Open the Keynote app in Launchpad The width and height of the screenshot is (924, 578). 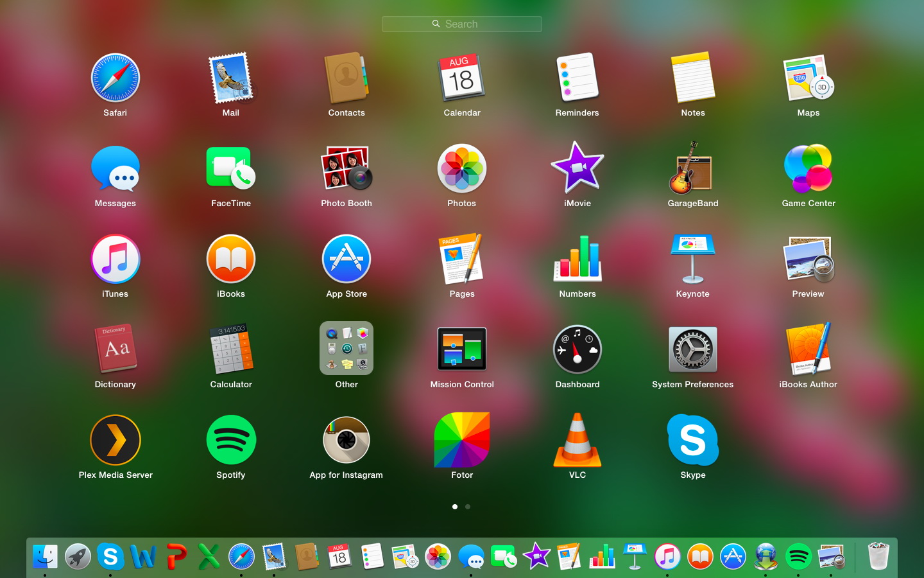point(692,259)
